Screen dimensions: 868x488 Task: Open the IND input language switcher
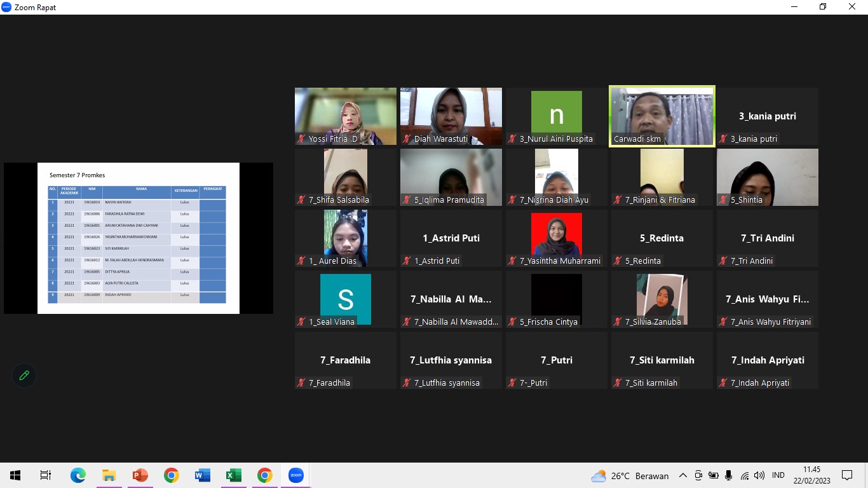coord(778,475)
